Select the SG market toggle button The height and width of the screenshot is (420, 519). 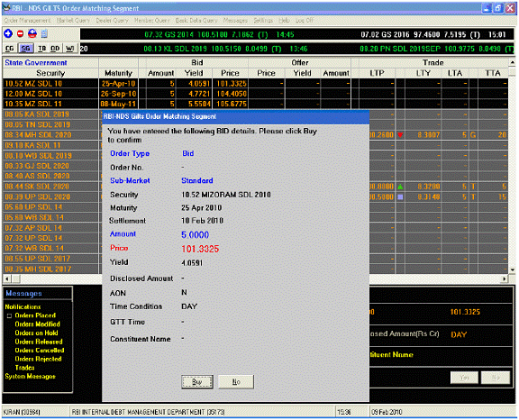click(25, 49)
